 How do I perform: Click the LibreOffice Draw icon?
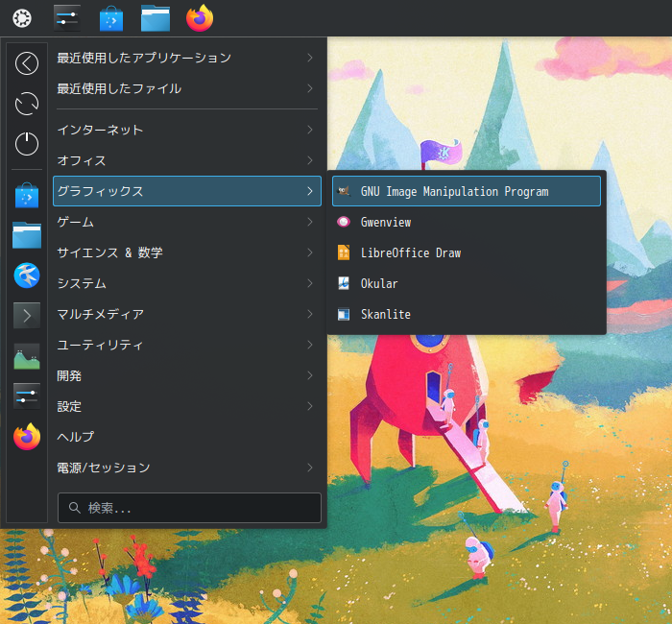344,252
